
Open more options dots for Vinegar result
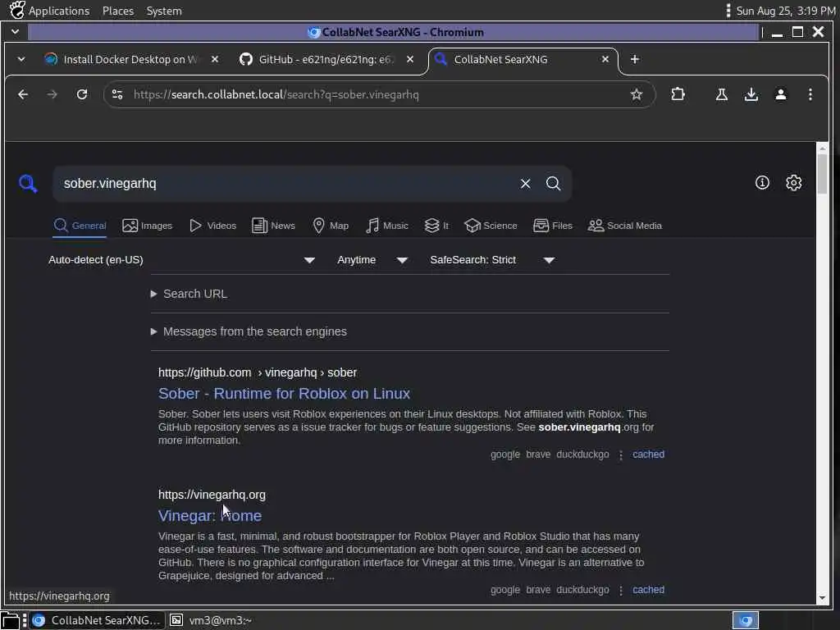pyautogui.click(x=621, y=591)
